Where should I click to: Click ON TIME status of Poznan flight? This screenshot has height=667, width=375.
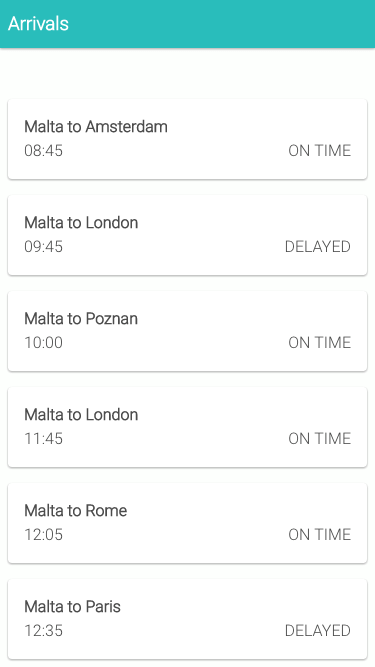click(x=320, y=342)
